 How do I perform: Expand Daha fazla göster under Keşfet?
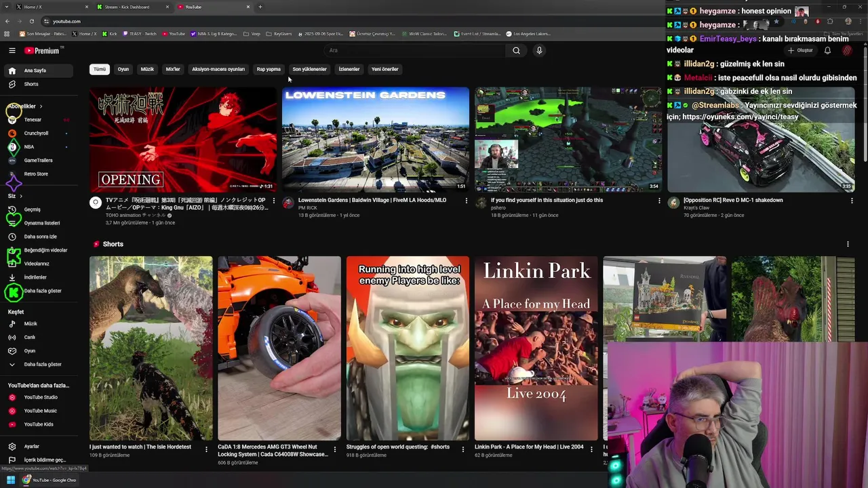point(39,365)
